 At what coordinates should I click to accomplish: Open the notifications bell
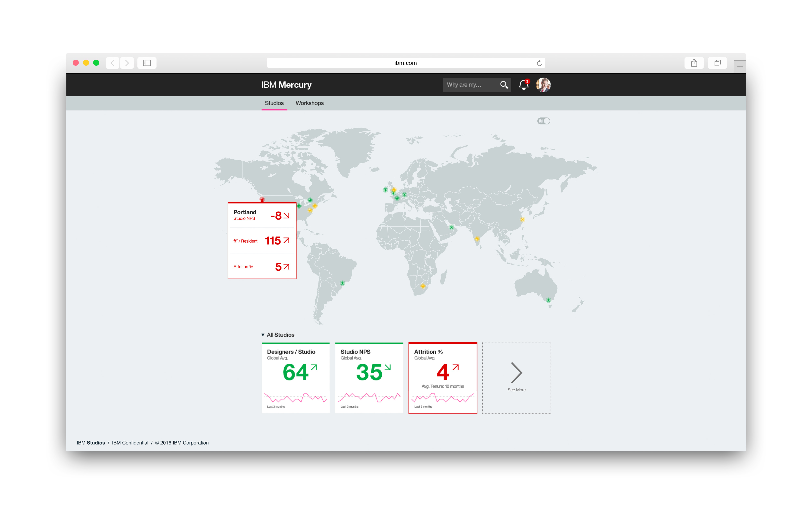[524, 85]
